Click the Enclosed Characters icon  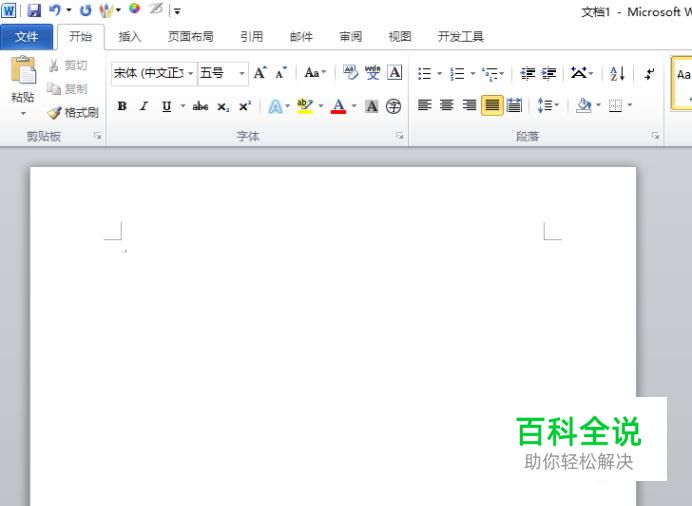pos(393,106)
